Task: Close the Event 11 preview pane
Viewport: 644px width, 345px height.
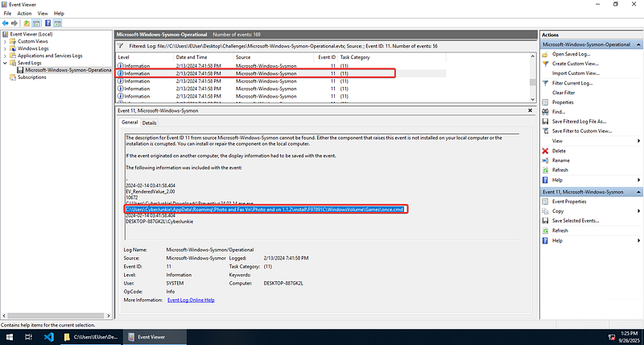Action: [x=530, y=110]
